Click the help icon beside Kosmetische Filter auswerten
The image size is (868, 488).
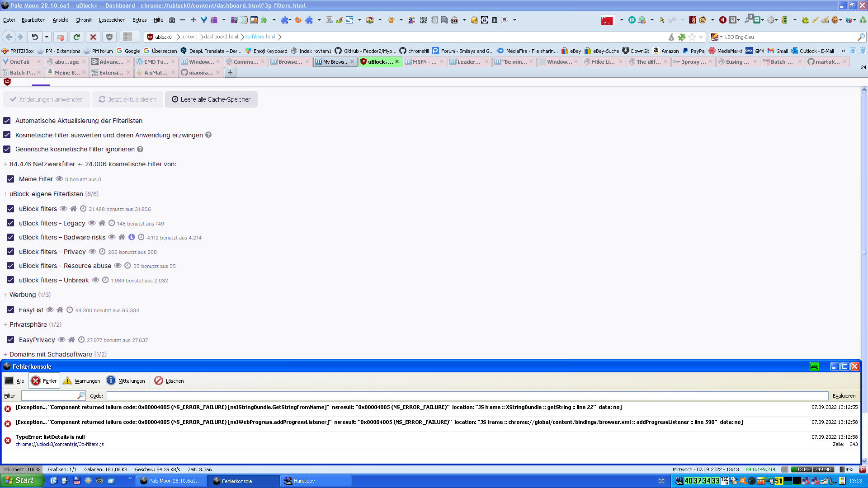click(x=208, y=135)
